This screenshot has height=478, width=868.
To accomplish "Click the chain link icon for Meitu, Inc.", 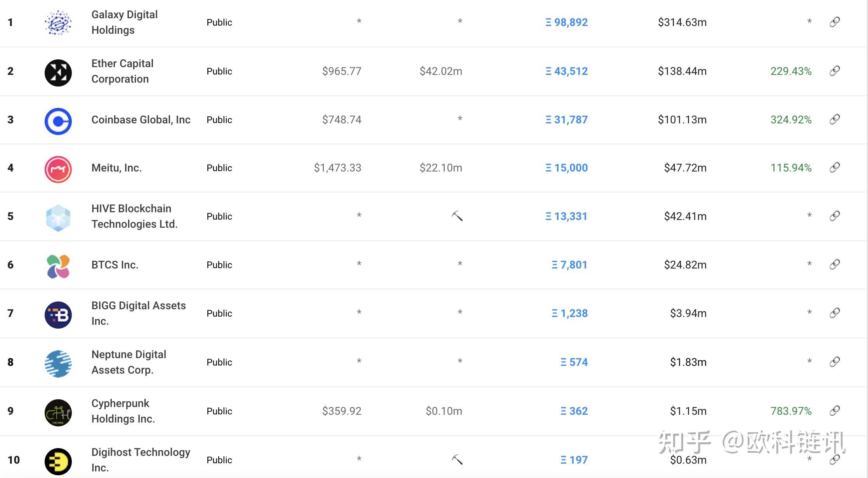I will (835, 167).
